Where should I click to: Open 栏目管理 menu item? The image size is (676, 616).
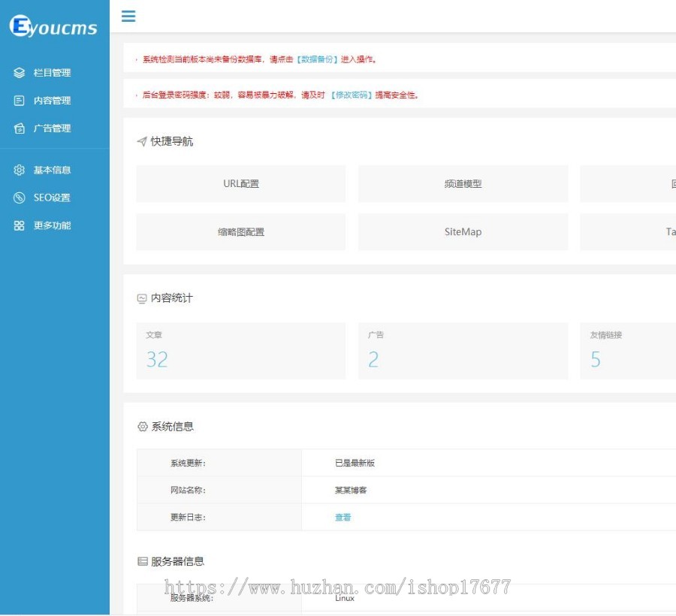pyautogui.click(x=52, y=73)
